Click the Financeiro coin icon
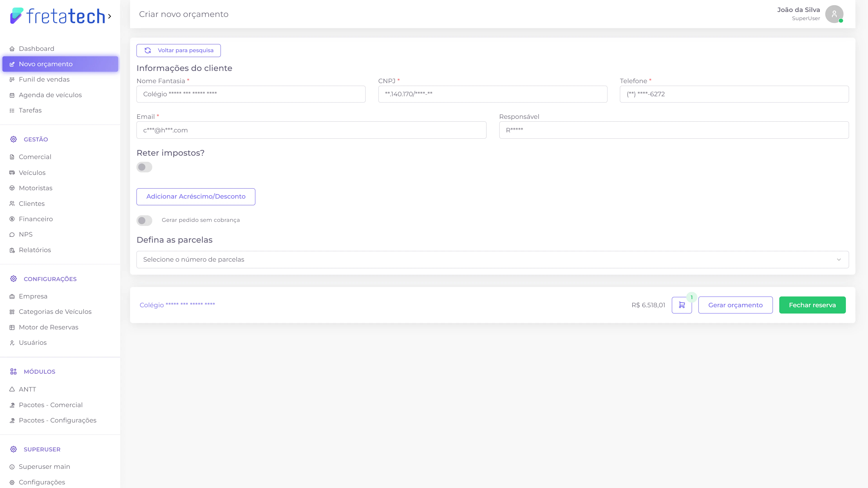This screenshot has width=868, height=488. (x=12, y=219)
